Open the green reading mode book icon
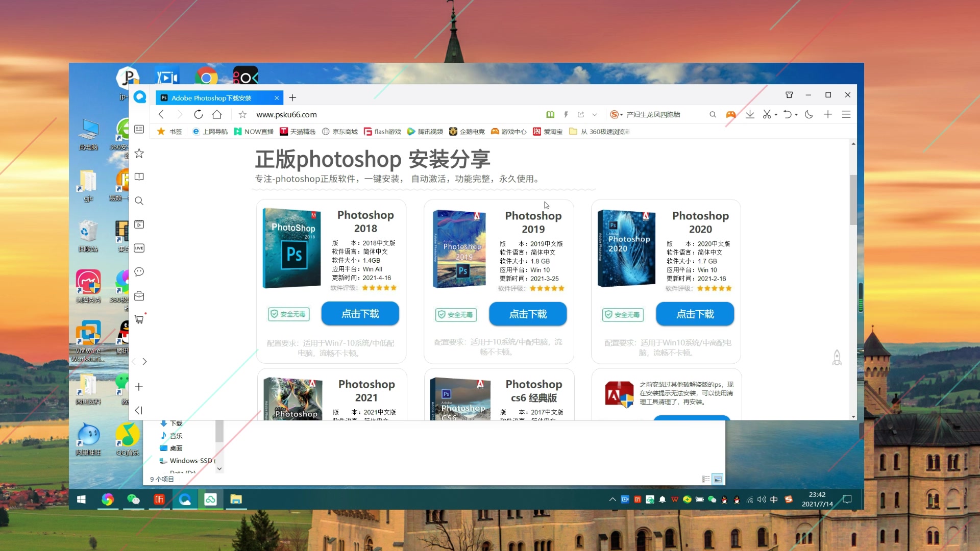Screen dimensions: 980x551 pyautogui.click(x=550, y=114)
